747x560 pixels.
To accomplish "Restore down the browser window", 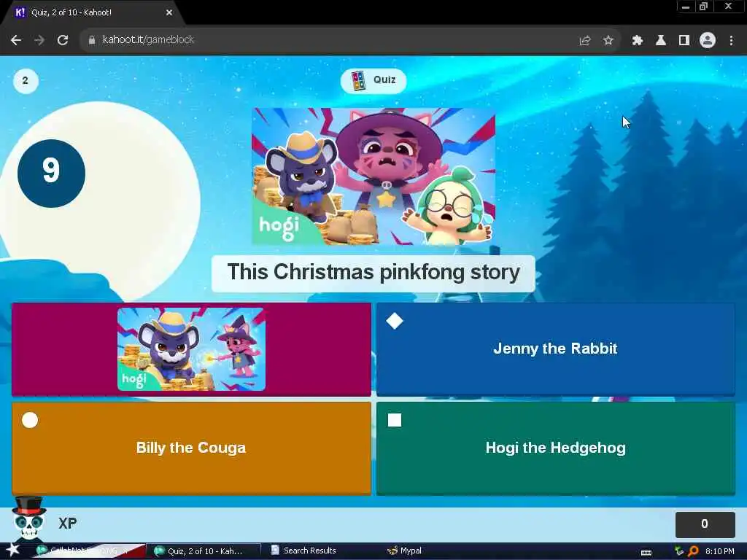I will click(704, 7).
